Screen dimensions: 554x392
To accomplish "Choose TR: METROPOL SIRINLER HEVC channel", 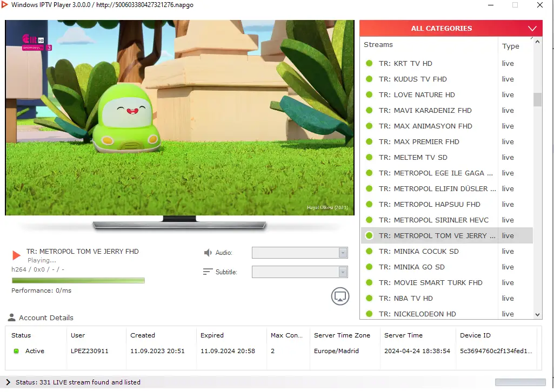I will pyautogui.click(x=446, y=220).
